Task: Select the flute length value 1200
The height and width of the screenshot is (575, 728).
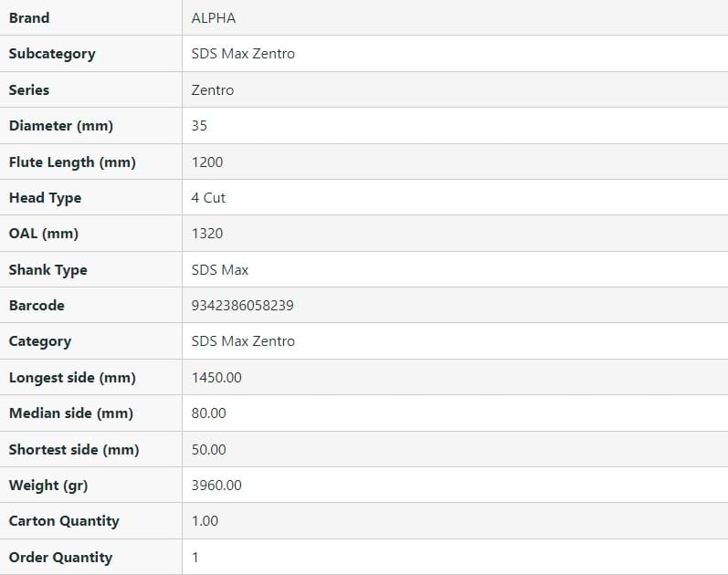Action: pos(207,162)
